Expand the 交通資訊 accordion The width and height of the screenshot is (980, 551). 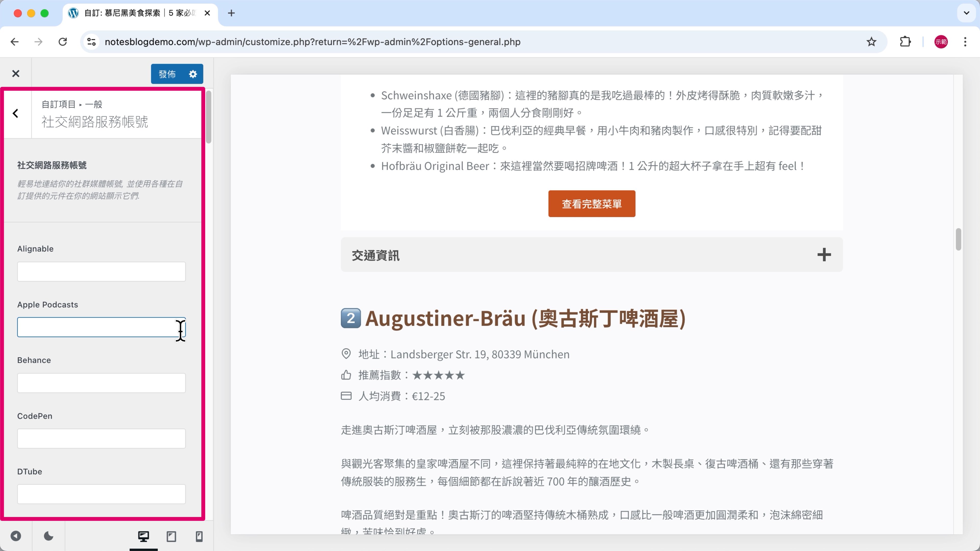pyautogui.click(x=824, y=255)
